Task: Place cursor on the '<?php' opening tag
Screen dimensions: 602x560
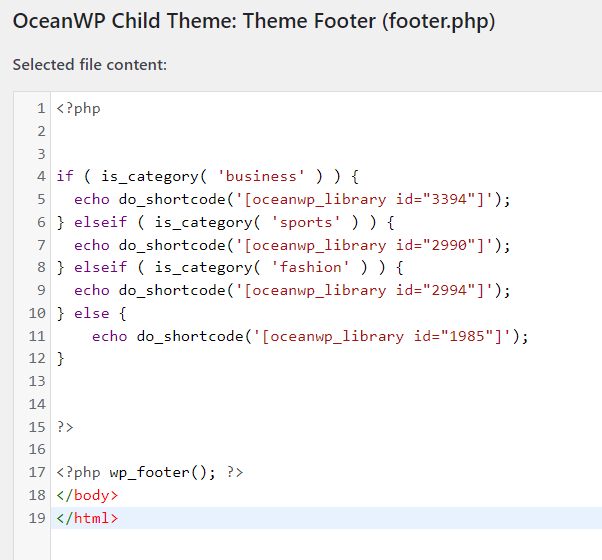Action: coord(79,109)
